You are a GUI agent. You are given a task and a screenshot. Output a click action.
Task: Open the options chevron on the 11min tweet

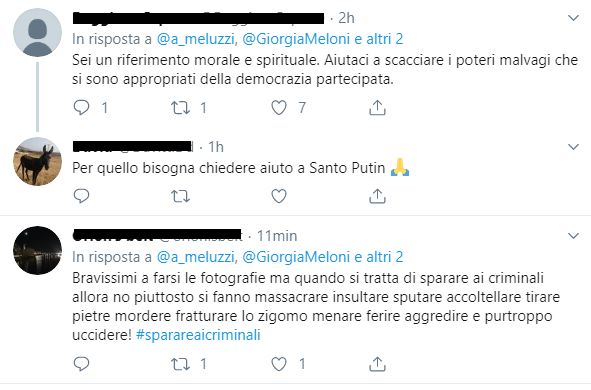573,236
